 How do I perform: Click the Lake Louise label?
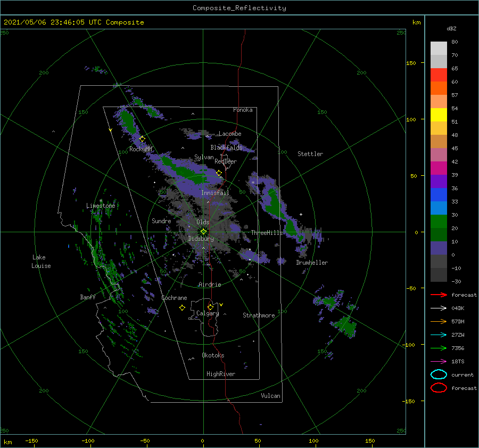41,262
